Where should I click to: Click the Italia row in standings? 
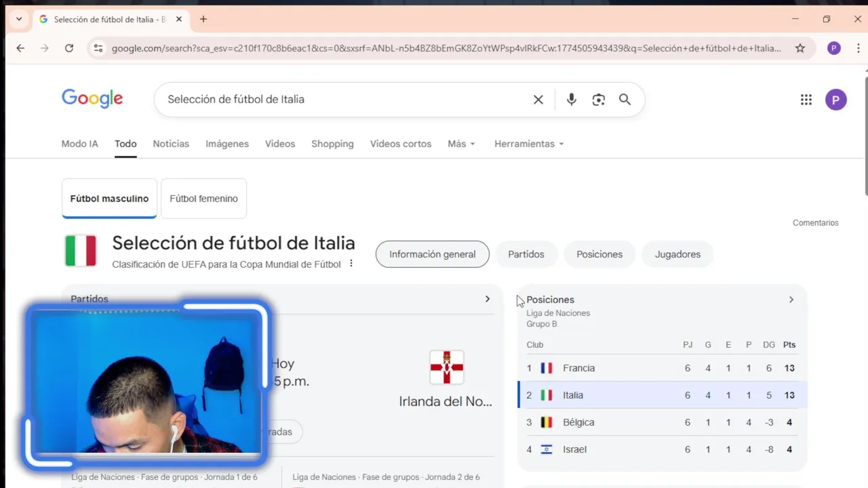tap(663, 395)
